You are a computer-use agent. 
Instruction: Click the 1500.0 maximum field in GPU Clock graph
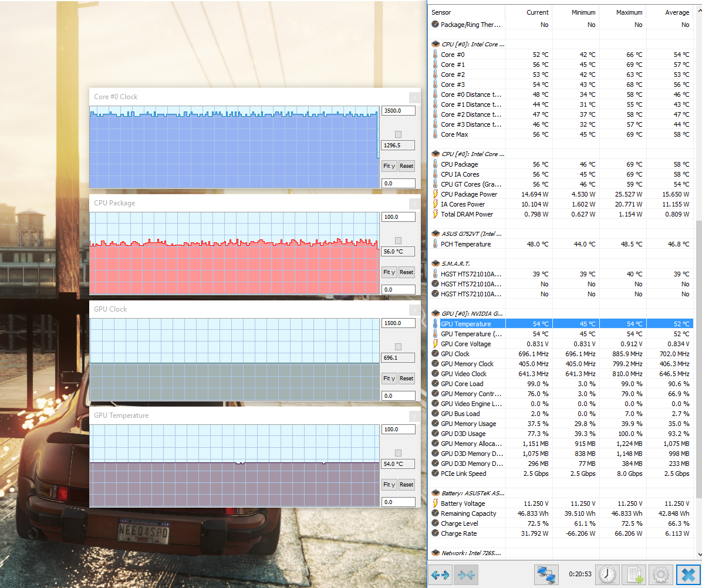pos(398,323)
